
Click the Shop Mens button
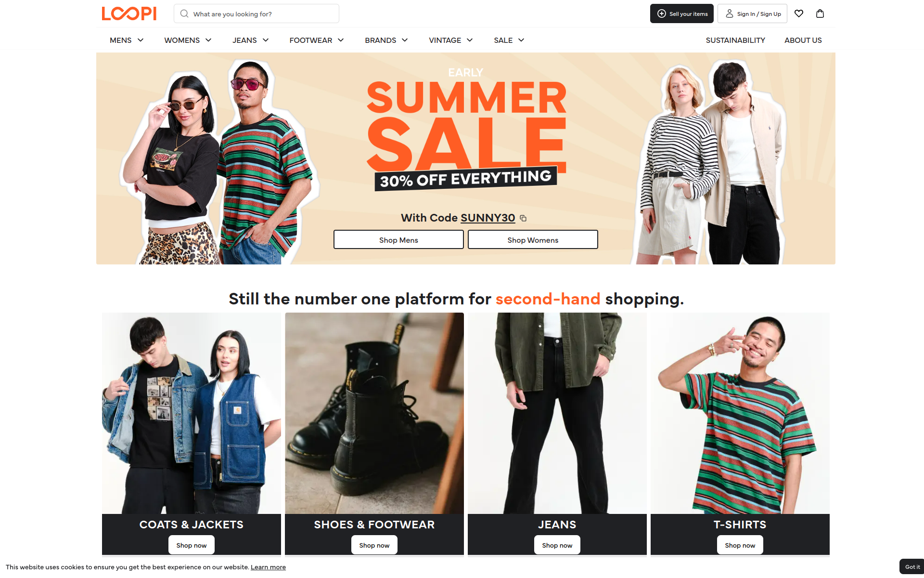(x=398, y=239)
